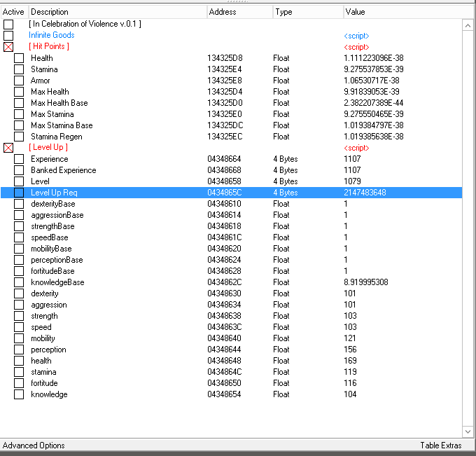Uncheck the Level Up script checkbox
Image resolution: width=476 pixels, height=456 pixels.
[x=8, y=148]
